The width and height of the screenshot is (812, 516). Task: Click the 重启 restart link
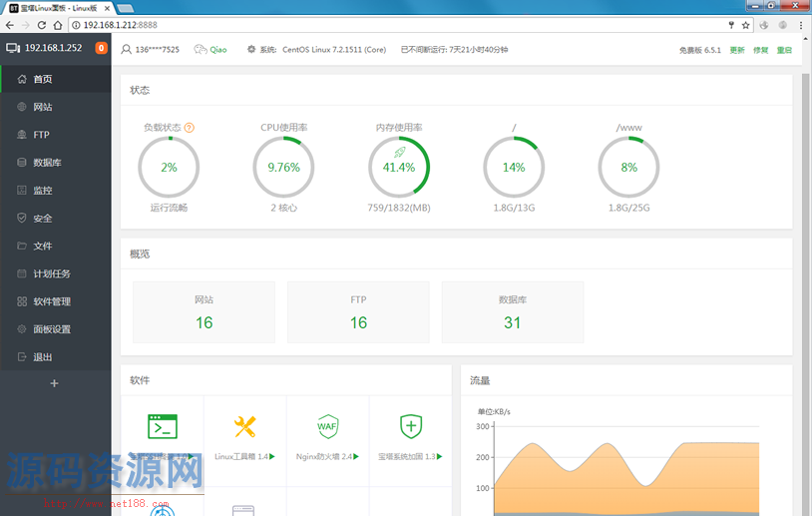click(784, 50)
